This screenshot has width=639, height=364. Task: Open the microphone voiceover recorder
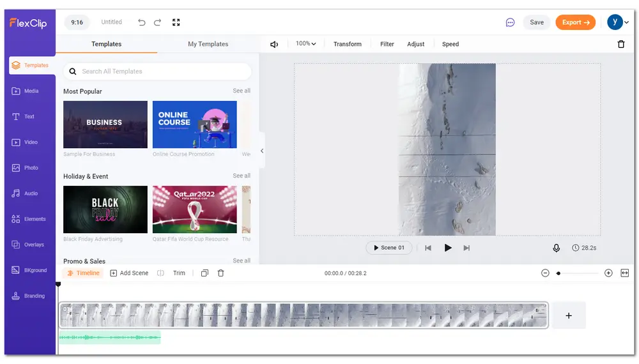[556, 248]
